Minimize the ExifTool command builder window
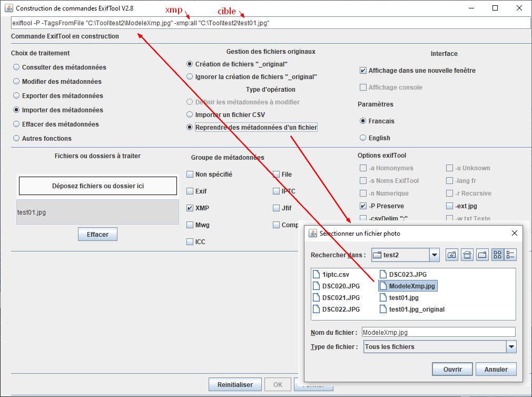This screenshot has height=397, width=532. click(471, 8)
